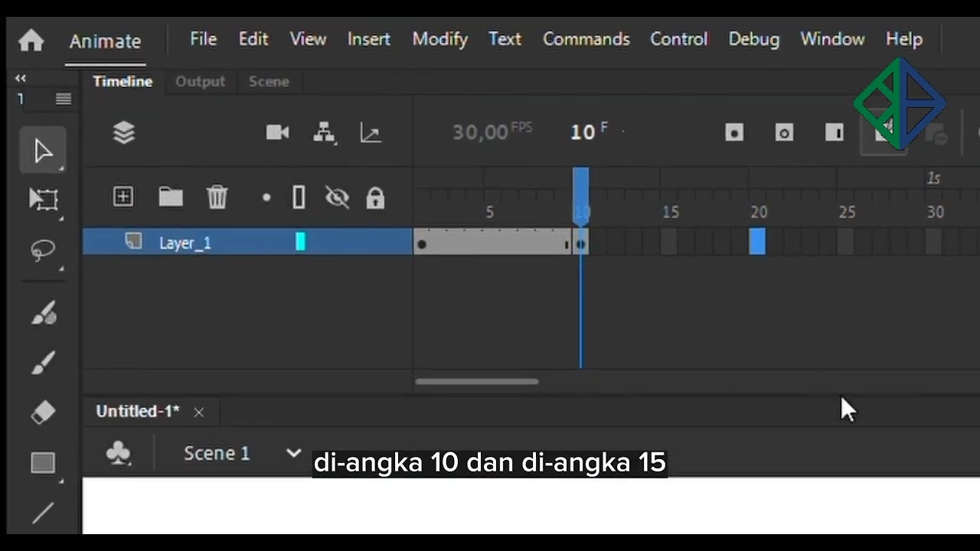Select the keyframe at frame 1
This screenshot has width=980, height=551.
point(422,243)
